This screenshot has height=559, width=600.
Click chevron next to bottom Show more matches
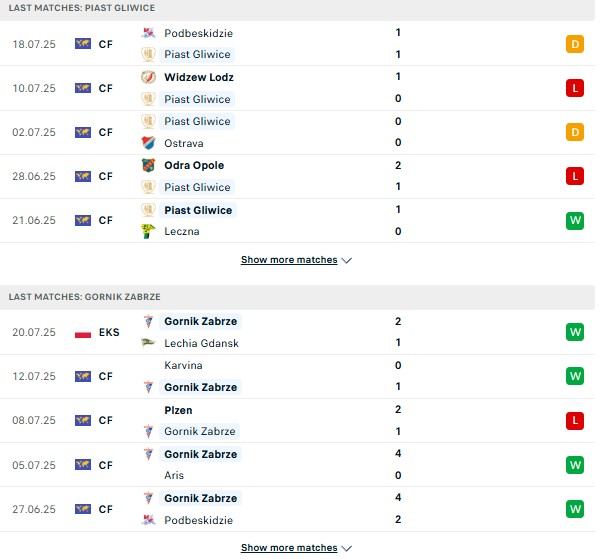coord(347,548)
